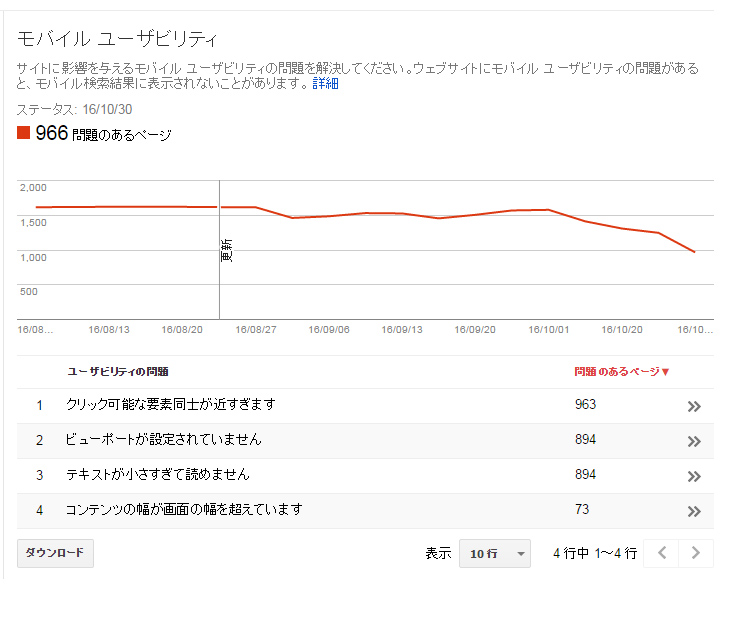
Task: Click the ユーザビリティの問題 column header
Action: [x=118, y=372]
